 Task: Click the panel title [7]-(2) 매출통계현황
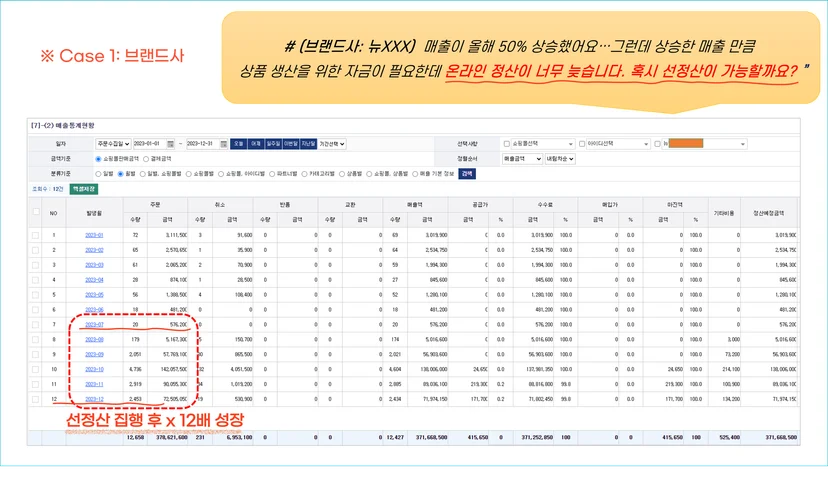coord(62,125)
